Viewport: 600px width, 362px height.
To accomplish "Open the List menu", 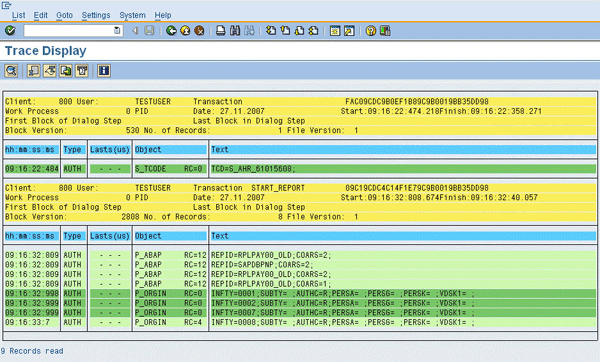I will 18,15.
